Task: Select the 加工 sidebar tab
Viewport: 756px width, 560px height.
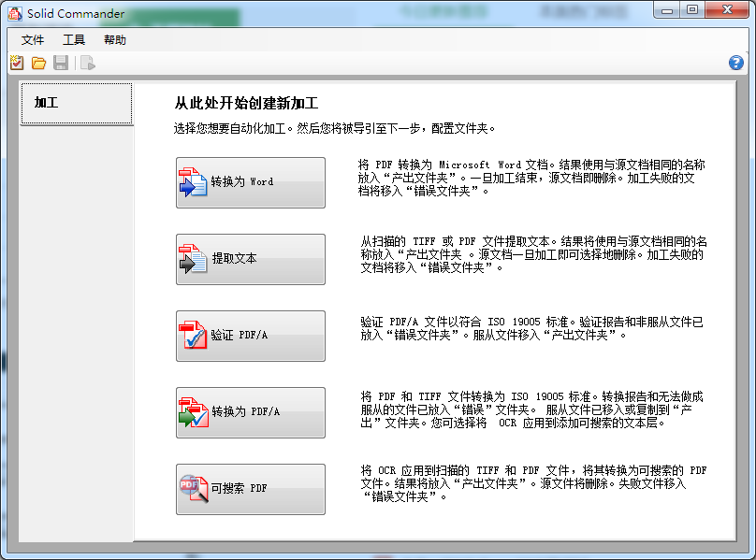Action: 77,103
